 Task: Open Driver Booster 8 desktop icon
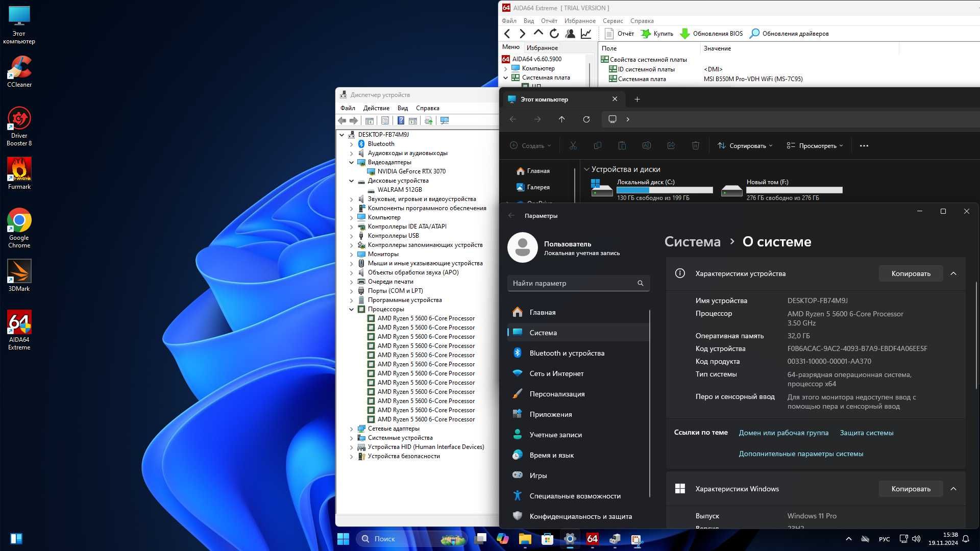pyautogui.click(x=19, y=126)
